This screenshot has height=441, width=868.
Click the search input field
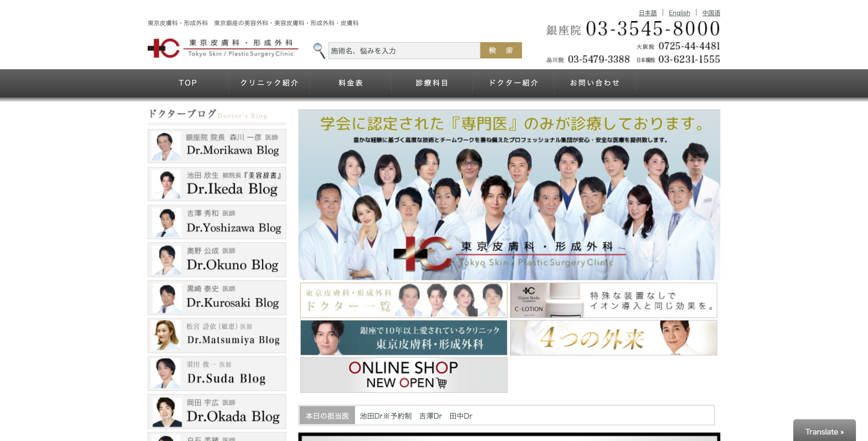pos(404,51)
